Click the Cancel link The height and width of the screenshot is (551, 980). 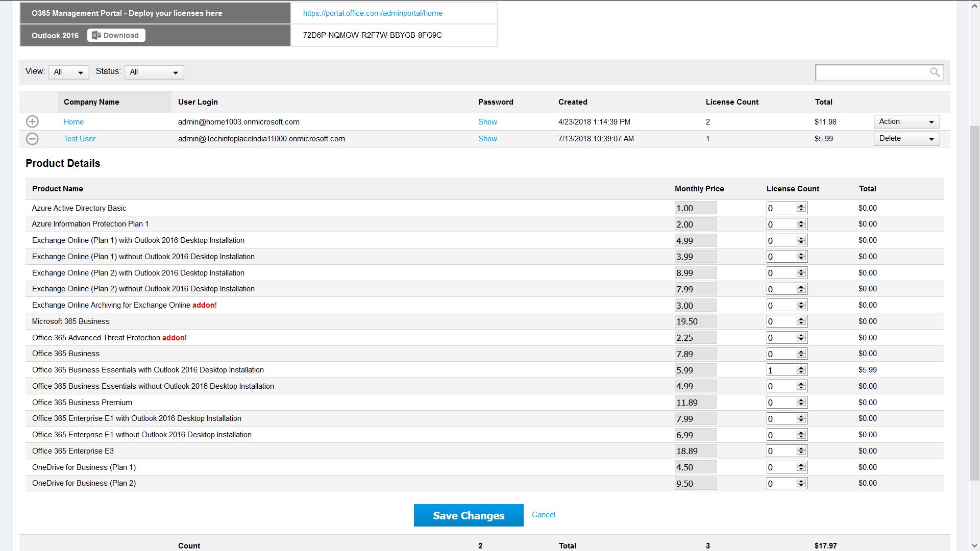pyautogui.click(x=543, y=515)
